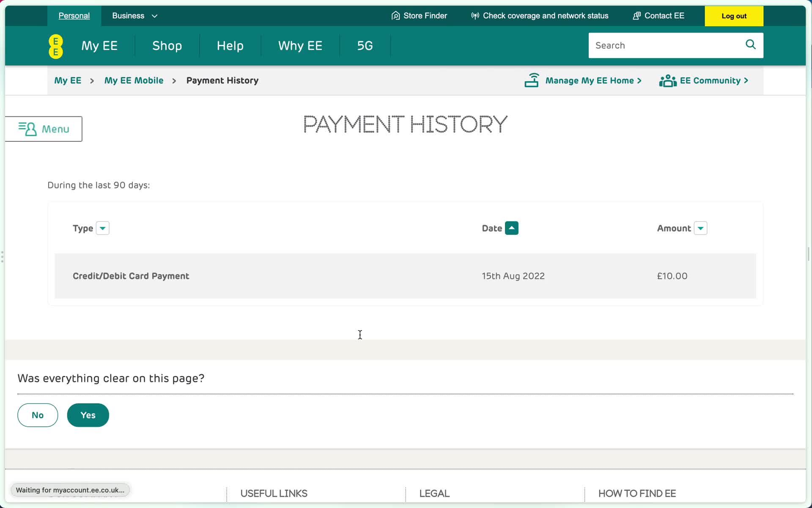The width and height of the screenshot is (812, 508).
Task: Click the Amount column header
Action: [x=674, y=229]
